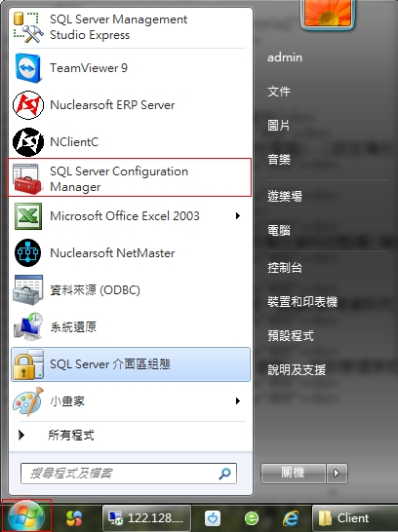Open 裝置和印表機 from the right pane

tap(302, 302)
